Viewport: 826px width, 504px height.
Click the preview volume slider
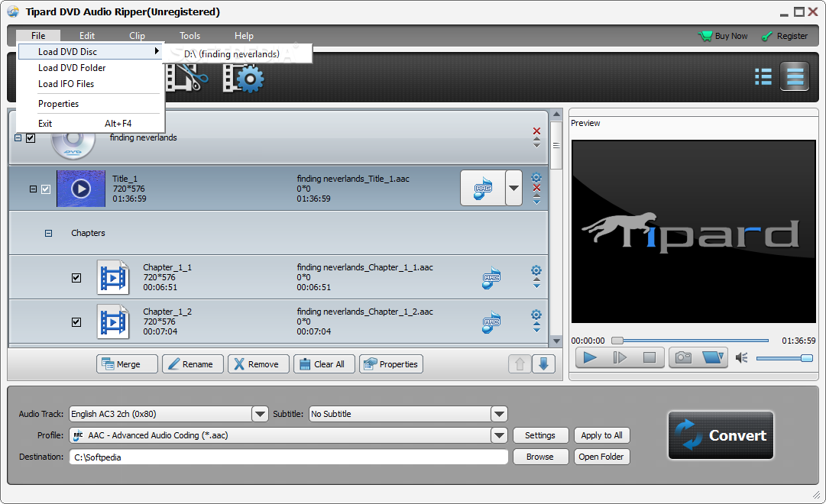point(785,358)
